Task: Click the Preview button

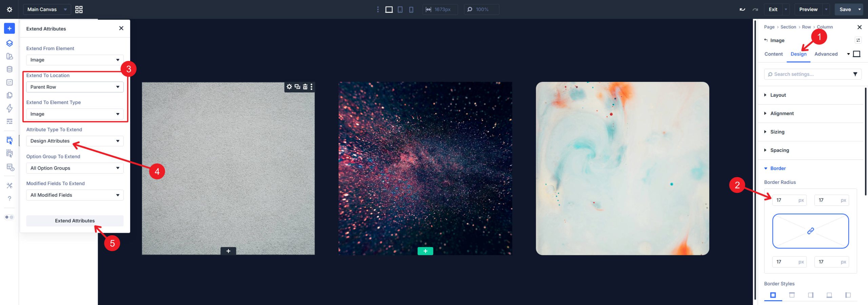Action: [808, 9]
